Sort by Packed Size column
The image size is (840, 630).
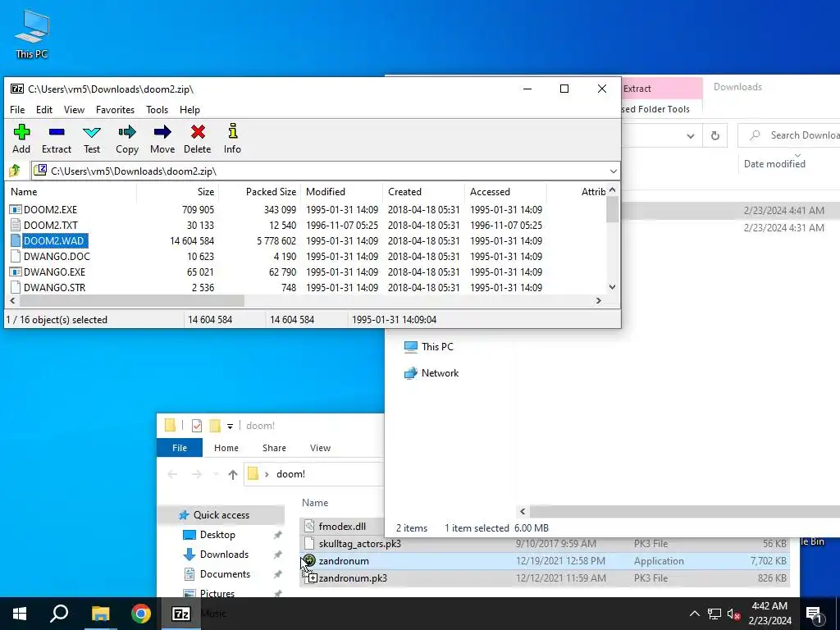click(260, 192)
